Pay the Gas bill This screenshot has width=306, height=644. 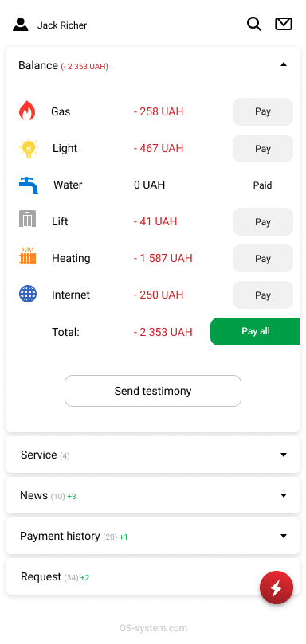263,111
